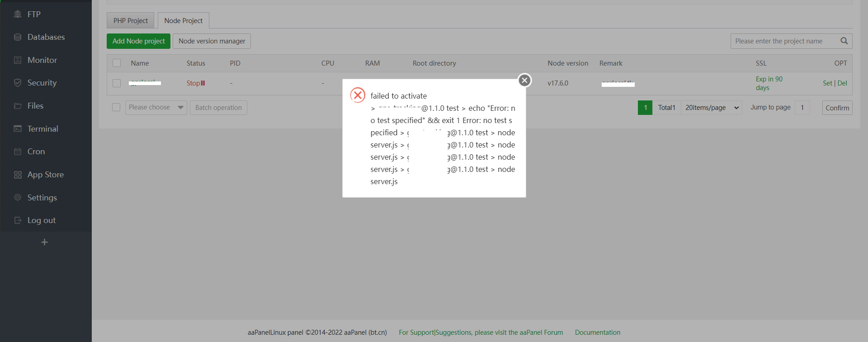Click the Databases sidebar icon
This screenshot has height=342, width=868.
[18, 37]
